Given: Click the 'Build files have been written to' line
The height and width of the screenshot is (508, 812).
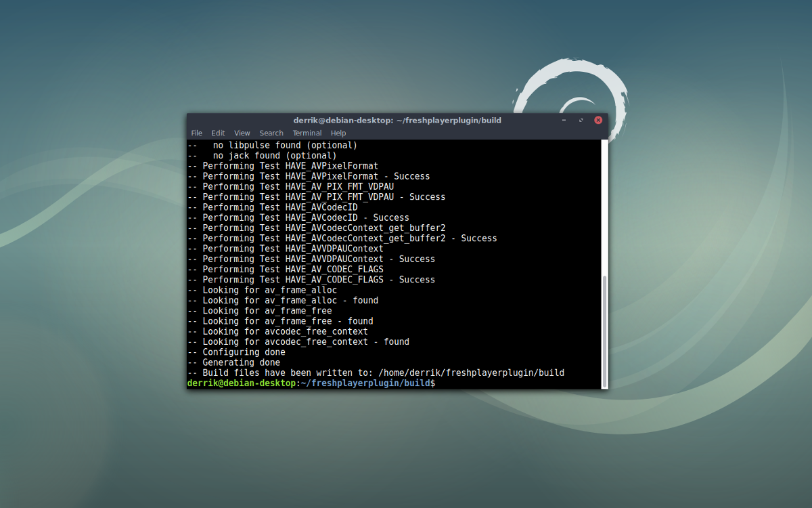Looking at the screenshot, I should pos(376,373).
